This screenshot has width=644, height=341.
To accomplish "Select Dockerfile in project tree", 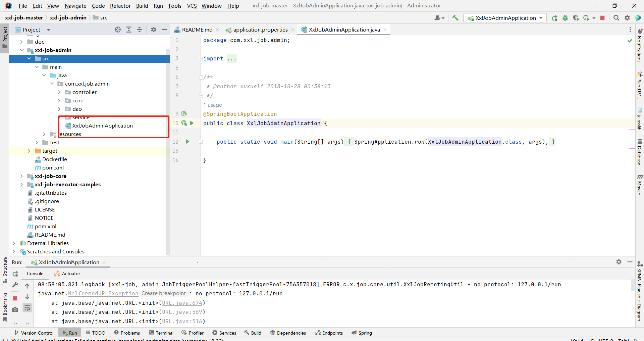I will point(54,159).
